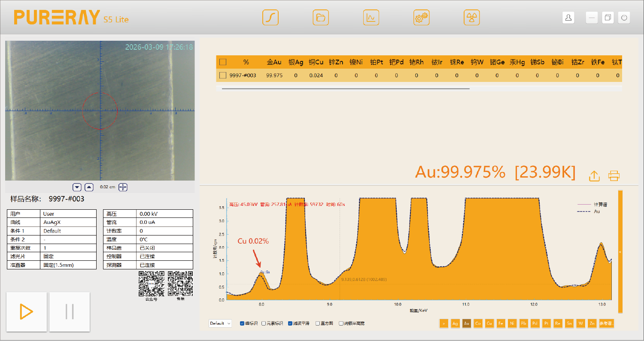Image resolution: width=644 pixels, height=341 pixels.
Task: Enable the 直方图 checkbox
Action: click(x=318, y=323)
